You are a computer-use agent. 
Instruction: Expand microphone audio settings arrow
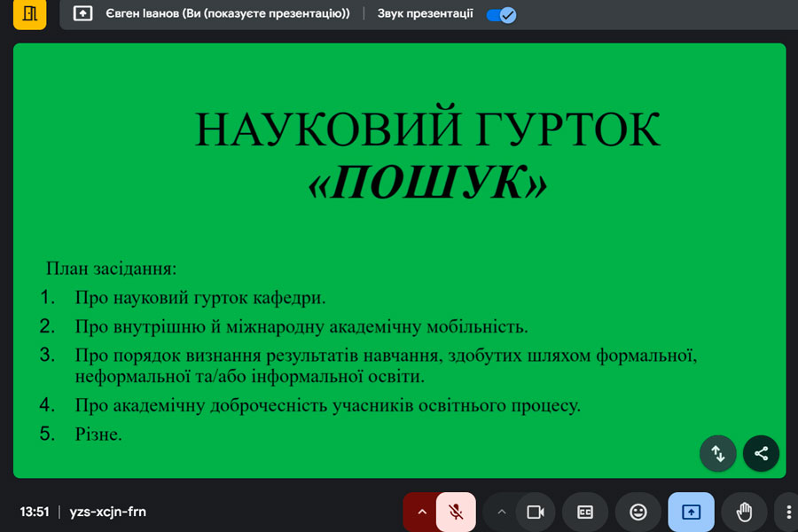[422, 512]
